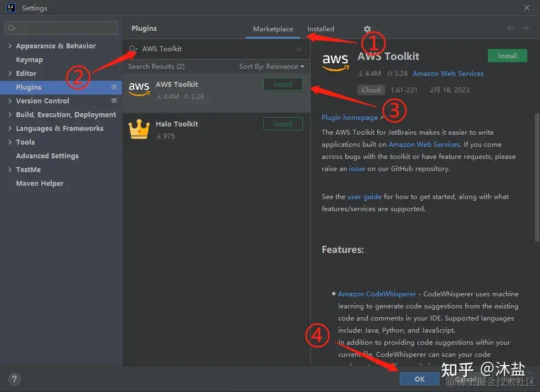Click the plugins gear settings icon
The width and height of the screenshot is (540, 392).
367,29
